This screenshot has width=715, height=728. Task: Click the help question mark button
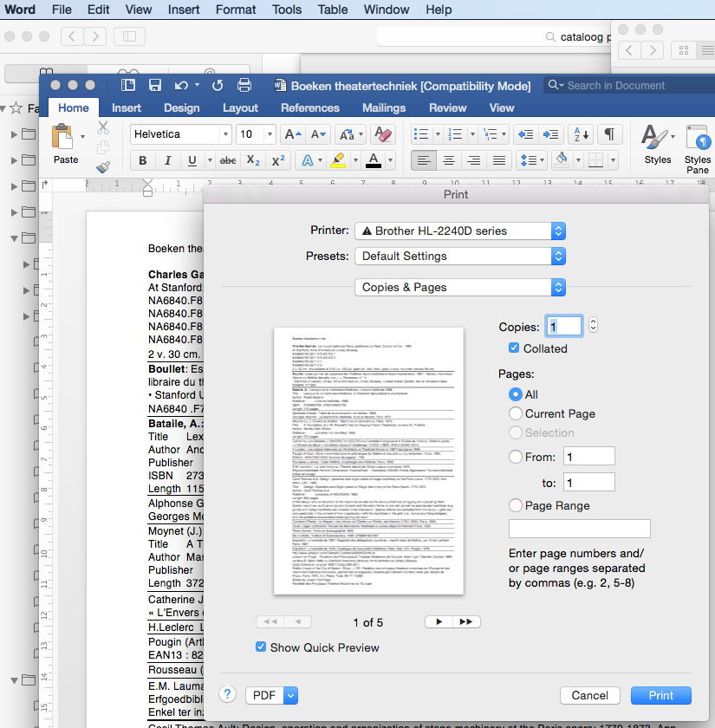tap(228, 694)
